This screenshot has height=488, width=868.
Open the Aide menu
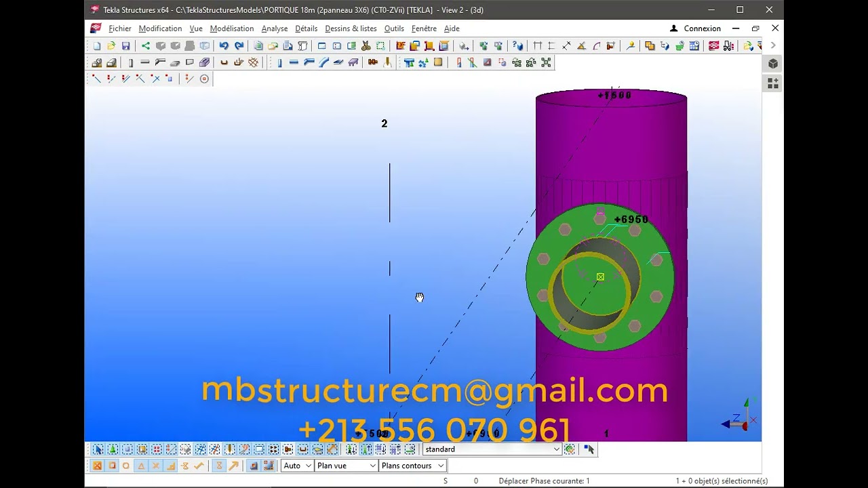click(452, 28)
